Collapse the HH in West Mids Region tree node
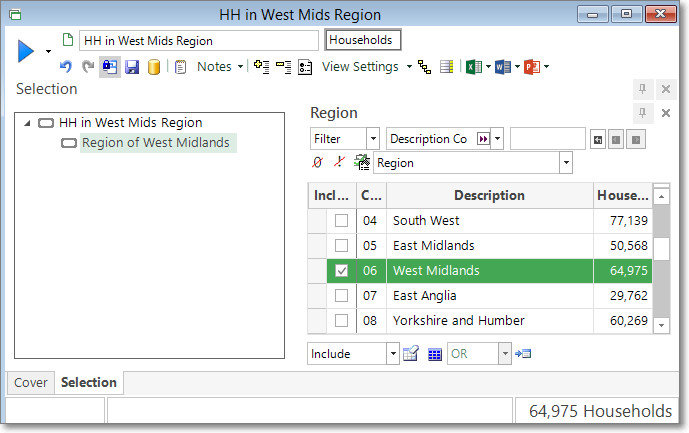This screenshot has height=433, width=689. click(26, 123)
